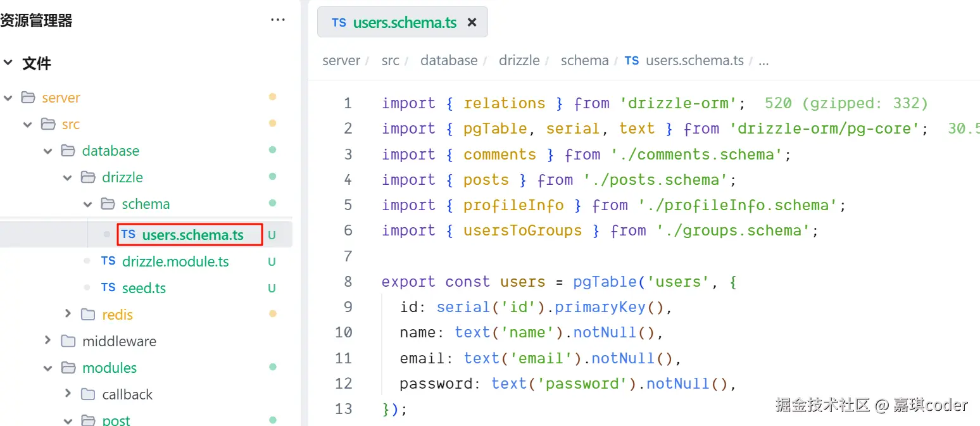980x426 pixels.
Task: Collapse the modules folder chevron
Action: click(x=48, y=367)
